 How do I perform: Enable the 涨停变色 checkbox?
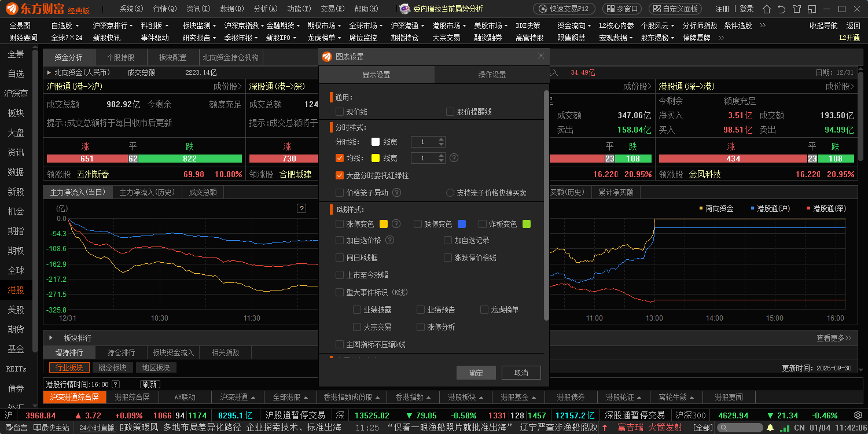[x=340, y=224]
